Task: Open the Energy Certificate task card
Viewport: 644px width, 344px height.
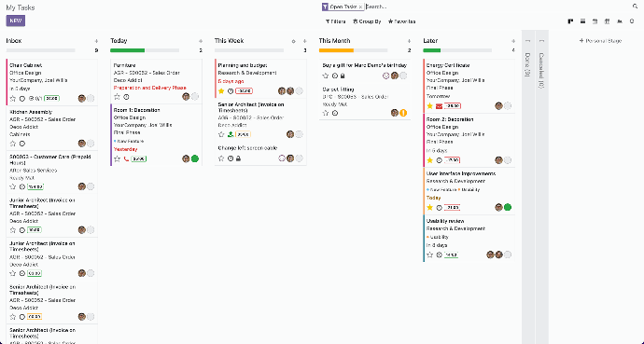Action: 469,85
